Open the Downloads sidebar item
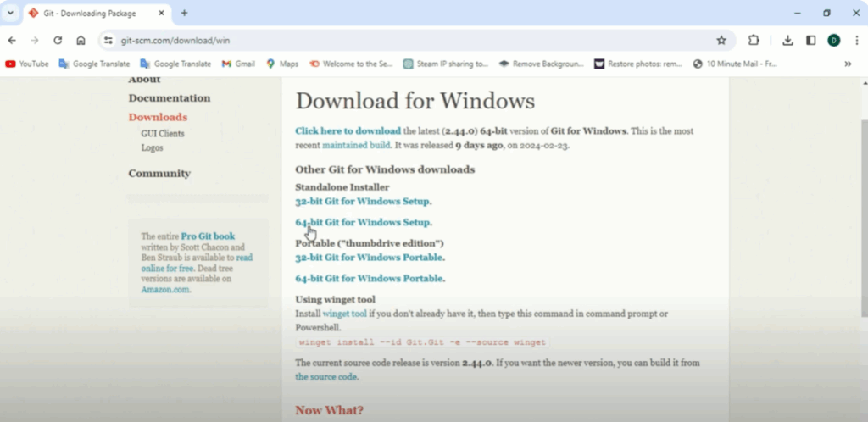 pyautogui.click(x=158, y=117)
